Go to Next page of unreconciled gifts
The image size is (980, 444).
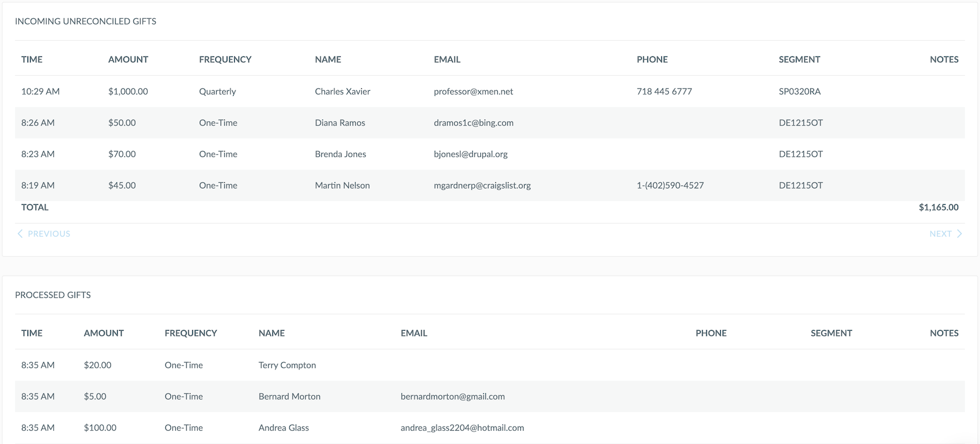coord(946,234)
